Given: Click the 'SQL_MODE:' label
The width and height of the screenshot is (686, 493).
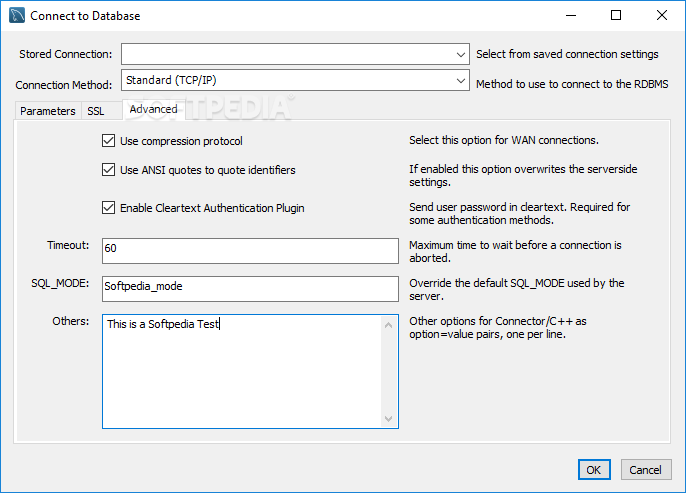Looking at the screenshot, I should [x=60, y=283].
